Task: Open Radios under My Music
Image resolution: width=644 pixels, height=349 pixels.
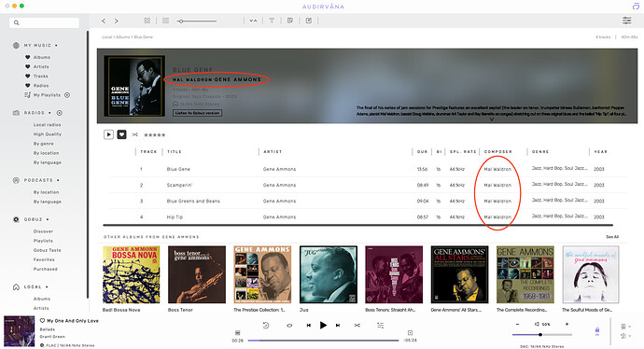Action: pyautogui.click(x=41, y=86)
